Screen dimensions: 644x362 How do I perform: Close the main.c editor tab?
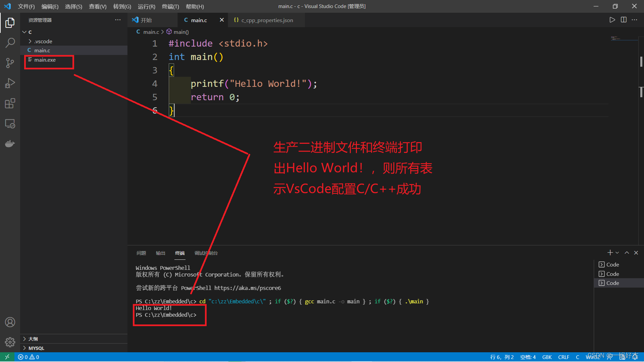point(222,20)
